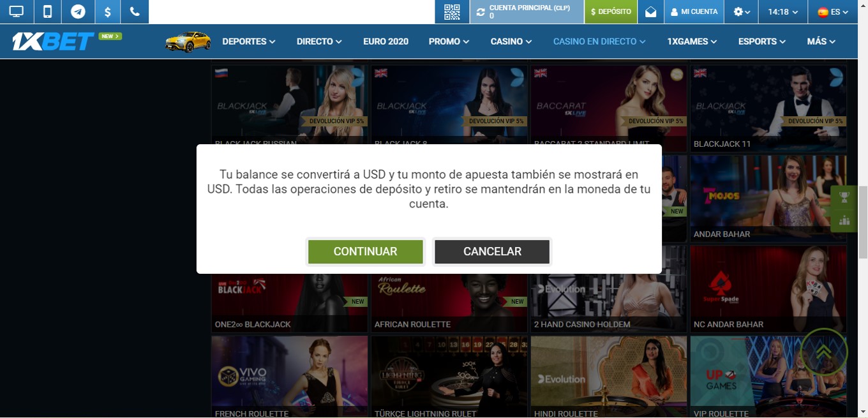
Task: Open the Telegram paper plane icon
Action: 78,11
